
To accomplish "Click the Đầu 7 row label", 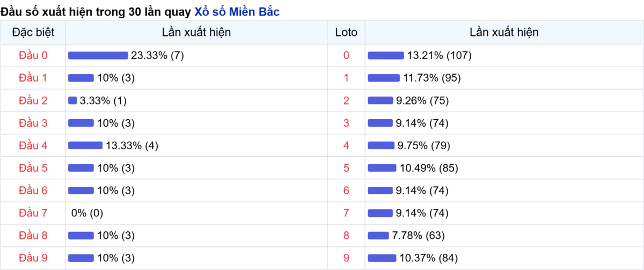I will pos(33,213).
